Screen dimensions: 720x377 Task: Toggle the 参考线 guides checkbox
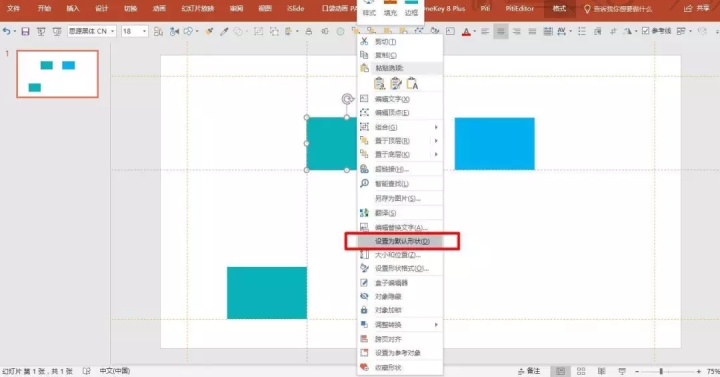click(646, 31)
